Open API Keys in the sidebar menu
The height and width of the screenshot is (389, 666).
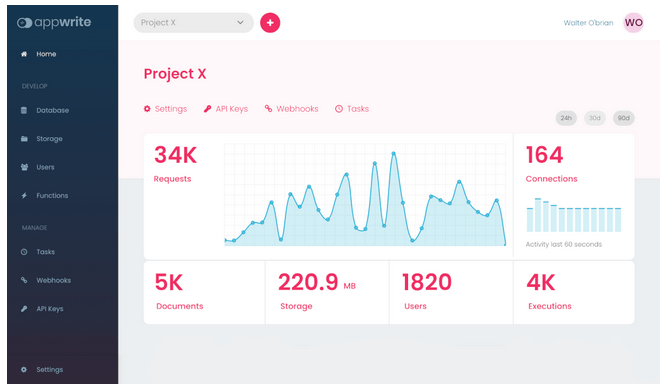point(50,309)
